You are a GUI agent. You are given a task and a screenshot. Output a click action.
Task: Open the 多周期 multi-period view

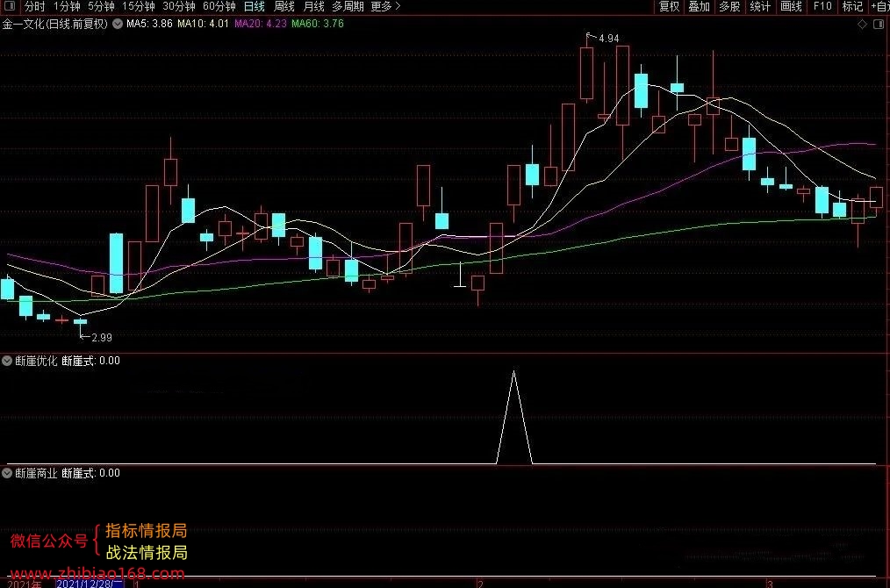pos(348,6)
